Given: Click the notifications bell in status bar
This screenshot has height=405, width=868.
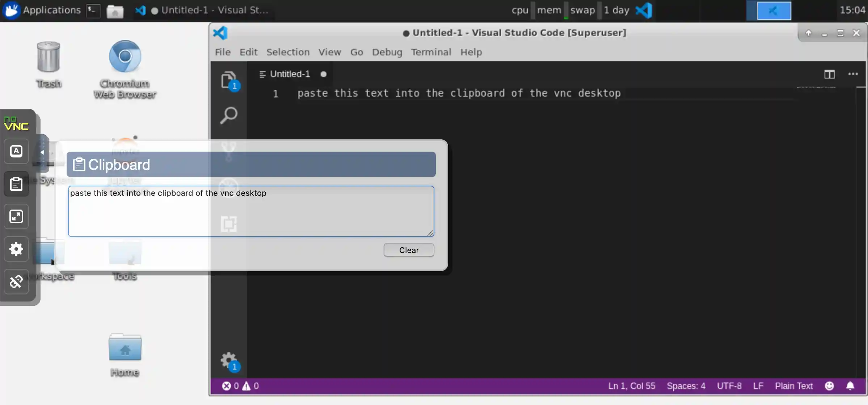Looking at the screenshot, I should [850, 386].
